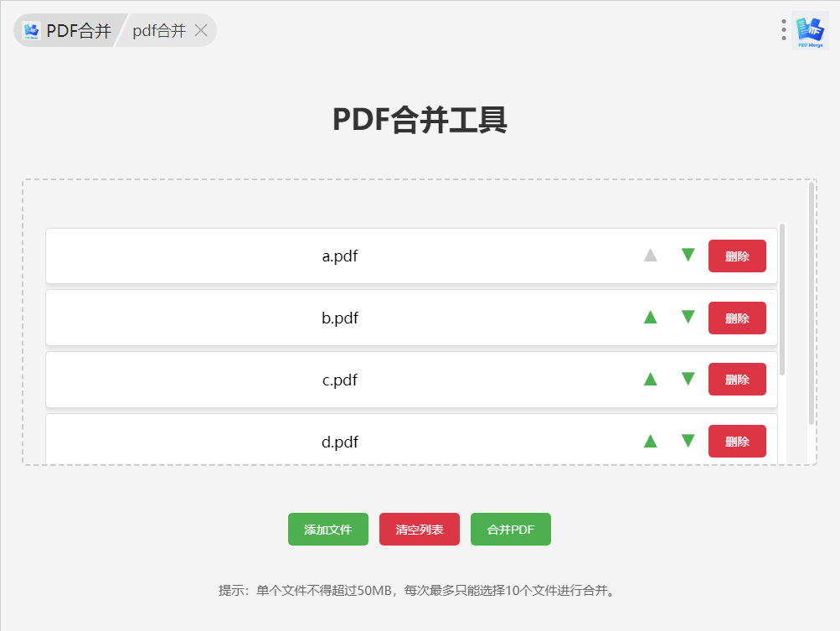Move c.pdf down in the list

click(x=688, y=379)
